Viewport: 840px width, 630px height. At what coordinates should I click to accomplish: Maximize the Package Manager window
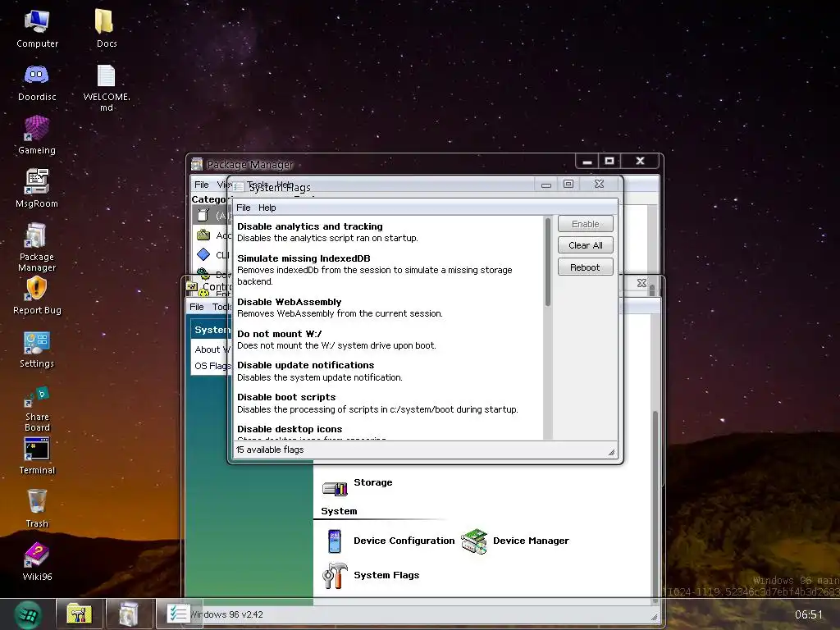point(609,161)
